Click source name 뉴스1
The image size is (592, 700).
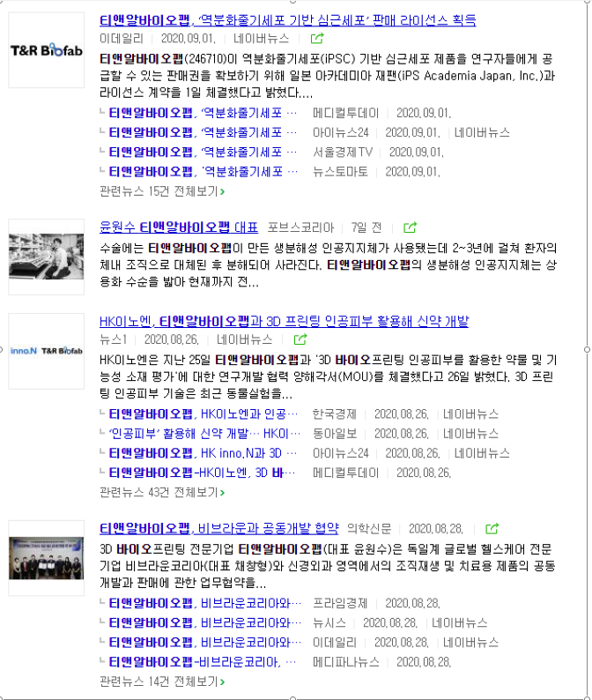click(x=114, y=339)
